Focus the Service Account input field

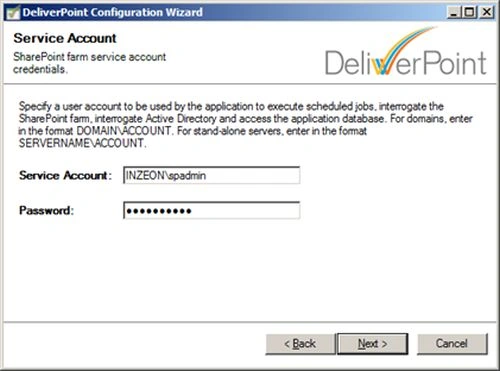coord(212,175)
